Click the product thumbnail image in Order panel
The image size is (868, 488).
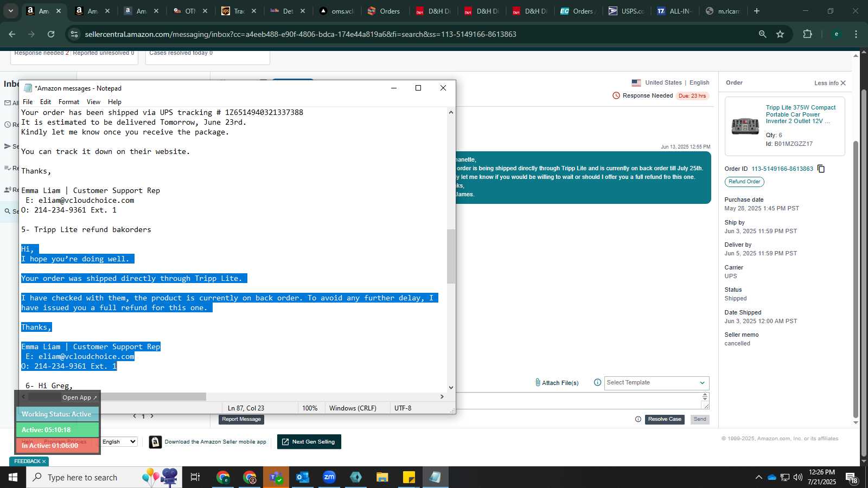[x=745, y=126]
